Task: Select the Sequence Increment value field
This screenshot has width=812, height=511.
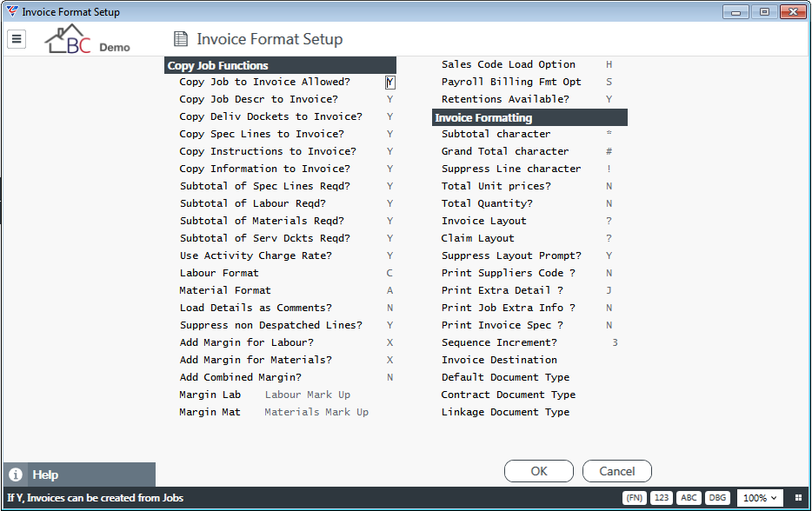Action: 615,342
